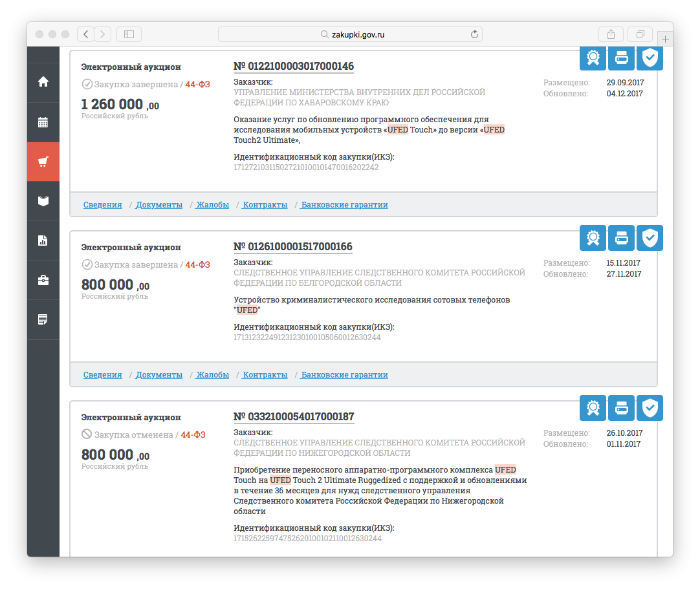Open the briefcase icon in the sidebar
This screenshot has height=589, width=700.
[43, 280]
